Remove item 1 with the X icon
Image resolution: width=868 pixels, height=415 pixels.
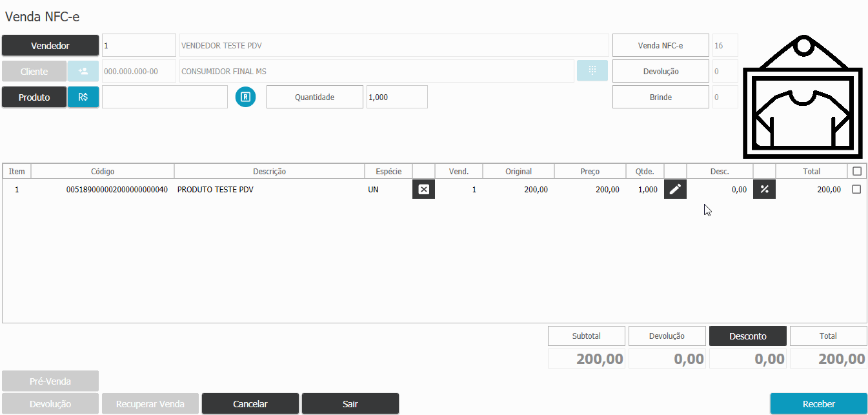point(423,189)
